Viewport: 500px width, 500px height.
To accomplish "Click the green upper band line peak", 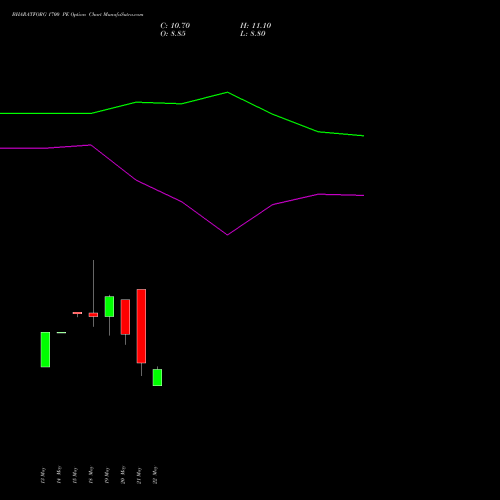I will click(227, 92).
